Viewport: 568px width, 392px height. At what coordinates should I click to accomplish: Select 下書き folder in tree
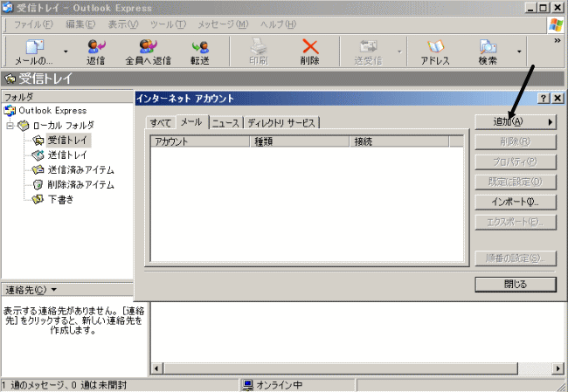pos(60,199)
